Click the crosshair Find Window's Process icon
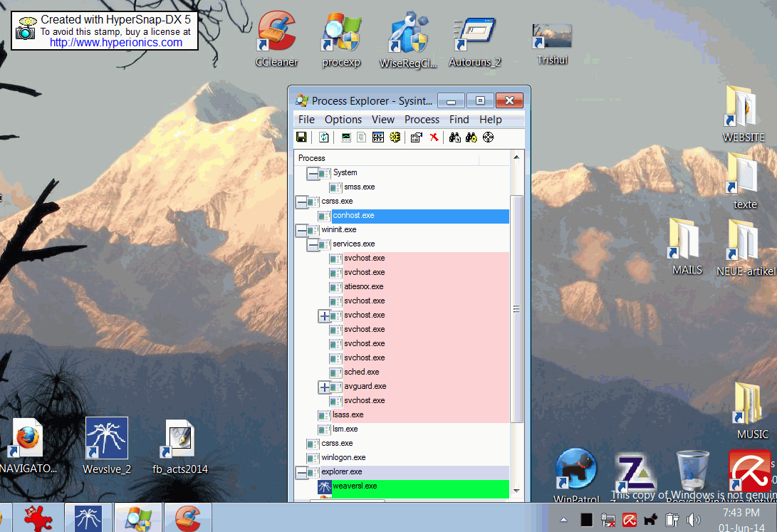Image resolution: width=777 pixels, height=532 pixels. [488, 137]
